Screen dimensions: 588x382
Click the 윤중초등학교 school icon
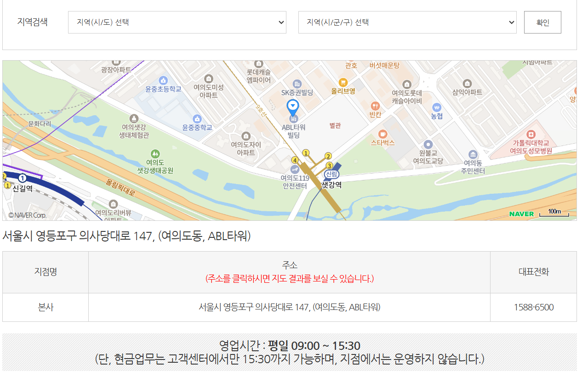[x=163, y=80]
